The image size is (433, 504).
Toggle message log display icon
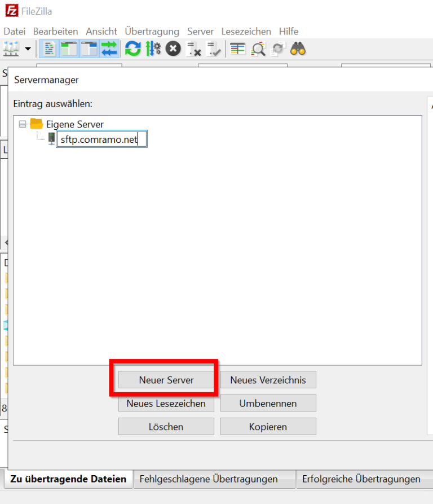tap(49, 49)
